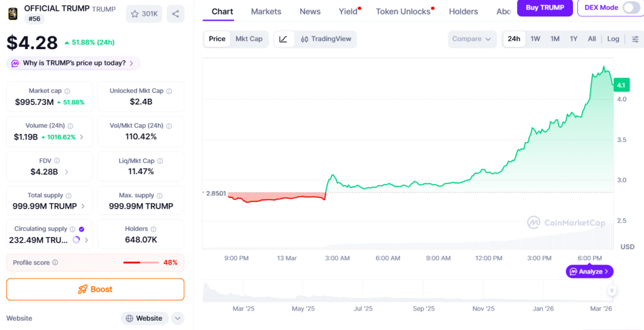
Task: Click the circulating supply verified badge
Action: 82,229
